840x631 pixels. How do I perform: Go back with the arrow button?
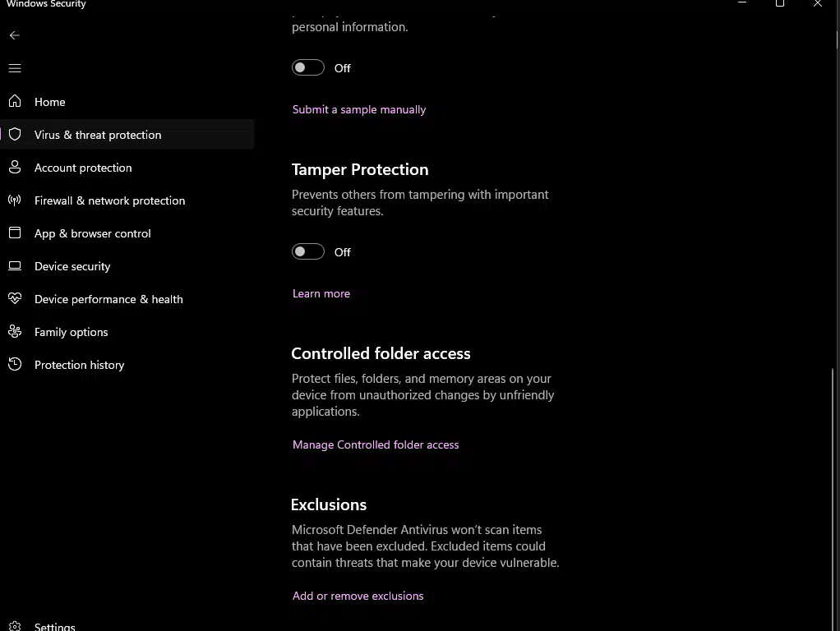15,35
